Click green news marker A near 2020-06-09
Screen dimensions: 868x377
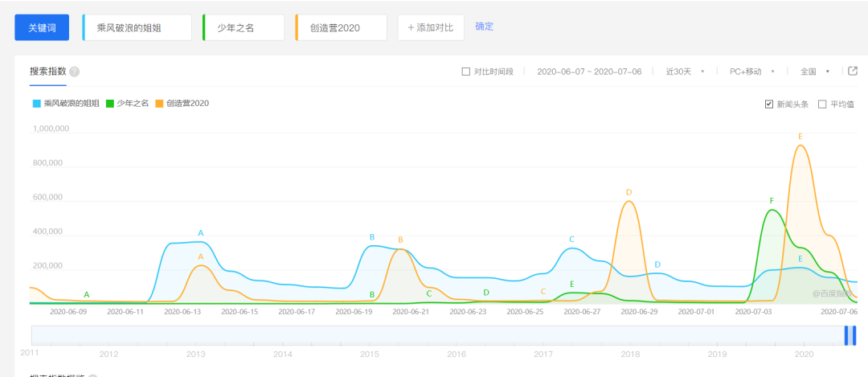[87, 294]
